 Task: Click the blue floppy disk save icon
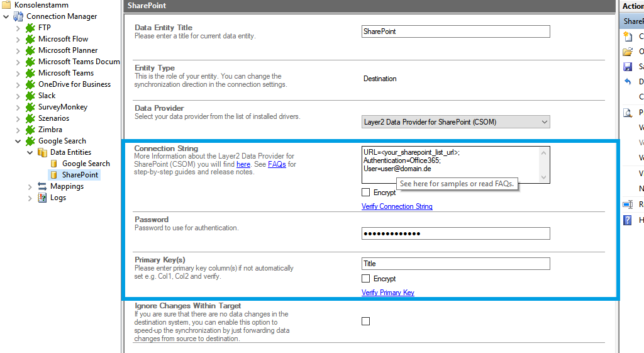pyautogui.click(x=627, y=67)
